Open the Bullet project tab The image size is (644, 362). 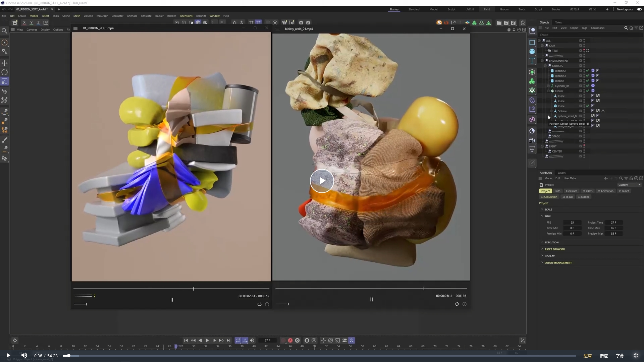pyautogui.click(x=624, y=191)
